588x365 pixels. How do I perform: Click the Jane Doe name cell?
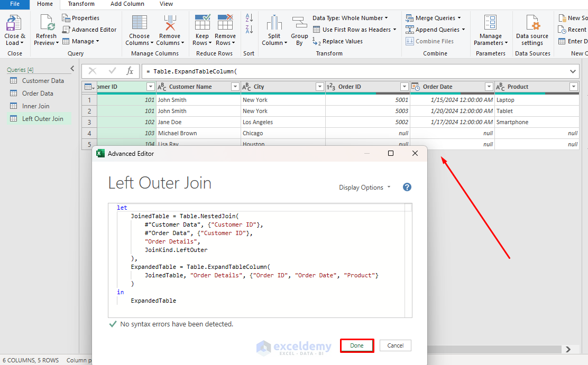coord(198,122)
